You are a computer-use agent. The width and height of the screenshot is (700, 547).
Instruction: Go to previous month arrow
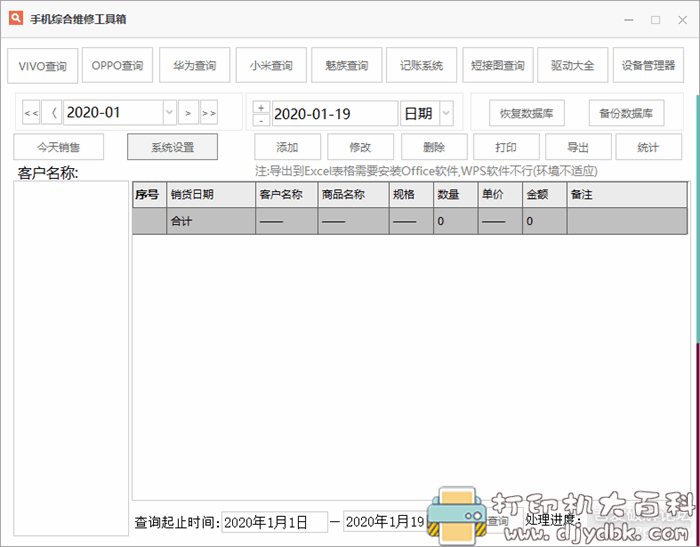click(52, 113)
